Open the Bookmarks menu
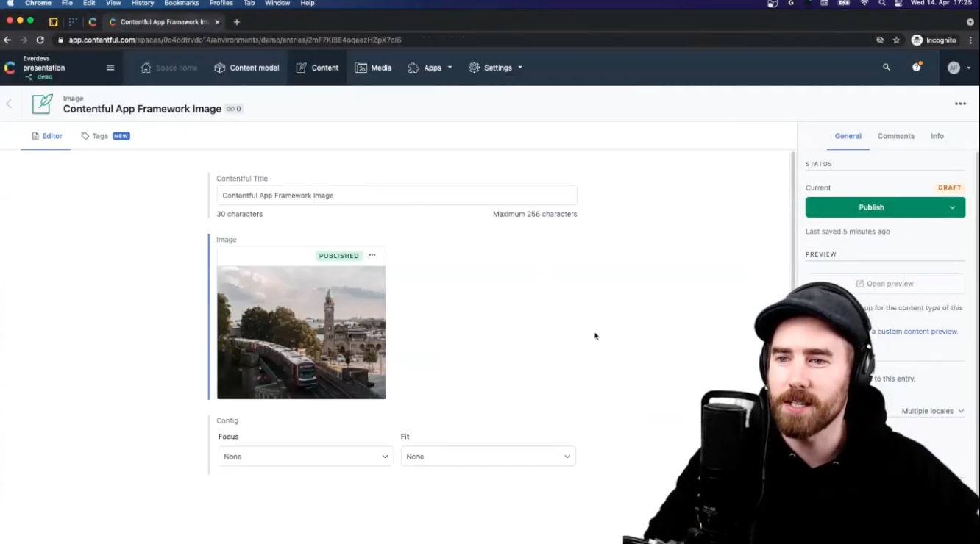Image resolution: width=980 pixels, height=544 pixels. pyautogui.click(x=182, y=4)
